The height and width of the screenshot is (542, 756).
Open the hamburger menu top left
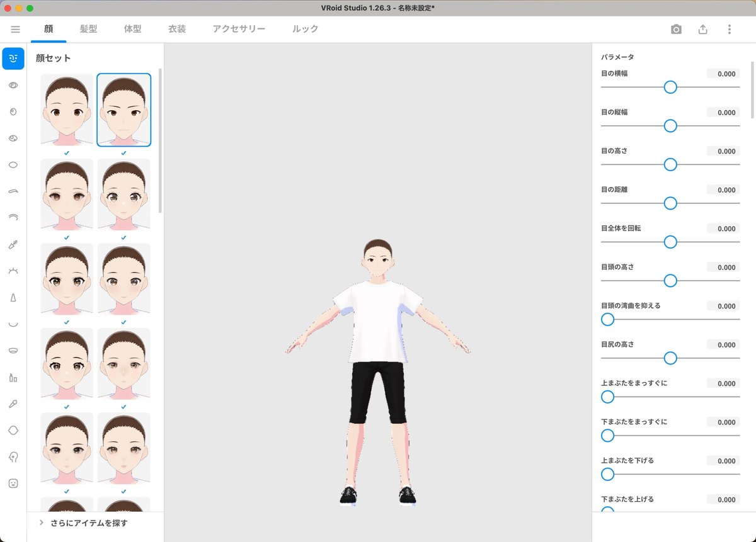pos(15,29)
